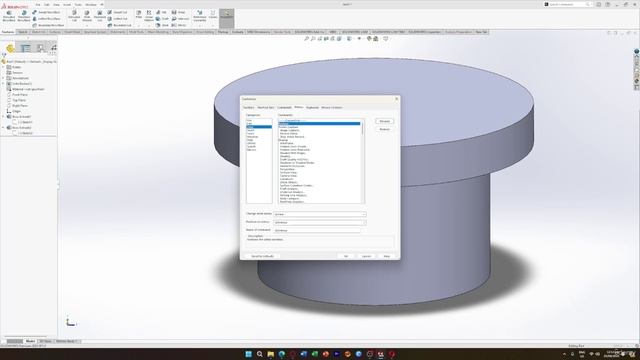Switch to the Evaluate ribbon tab
Viewport: 640px width, 360px height.
238,32
